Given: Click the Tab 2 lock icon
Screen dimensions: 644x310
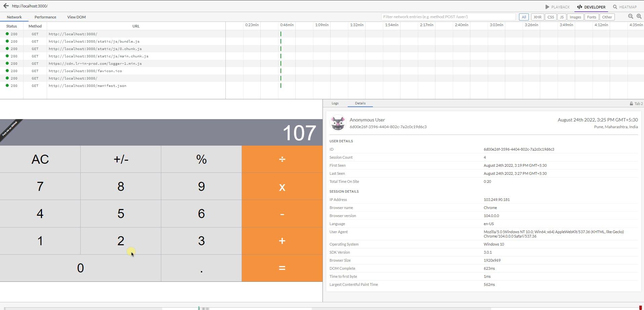Looking at the screenshot, I should click(631, 104).
